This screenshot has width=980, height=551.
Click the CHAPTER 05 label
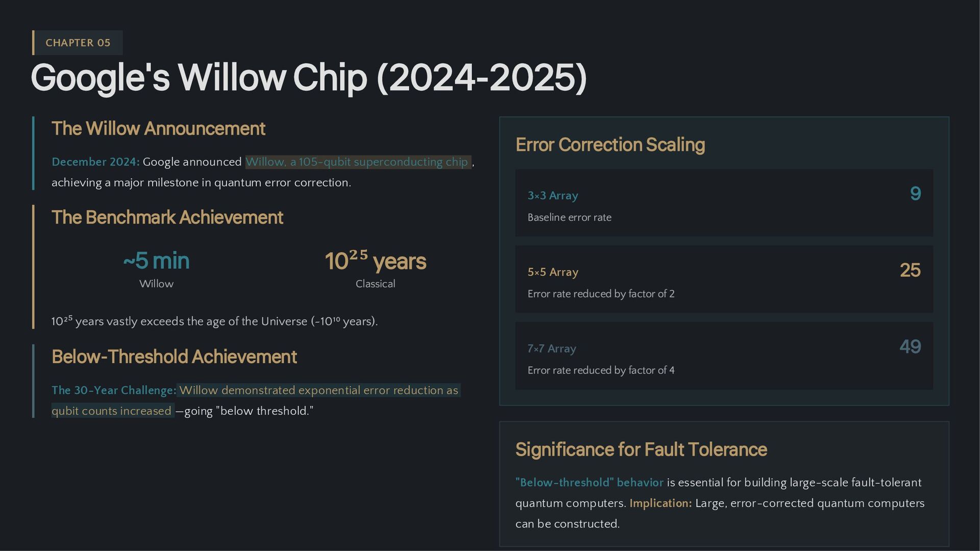point(78,43)
